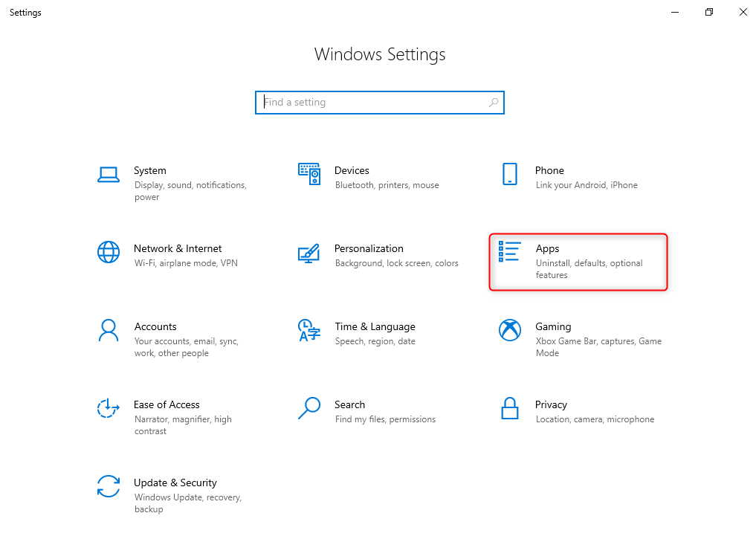
Task: Click the magnifier icon inside the search box
Action: [494, 102]
